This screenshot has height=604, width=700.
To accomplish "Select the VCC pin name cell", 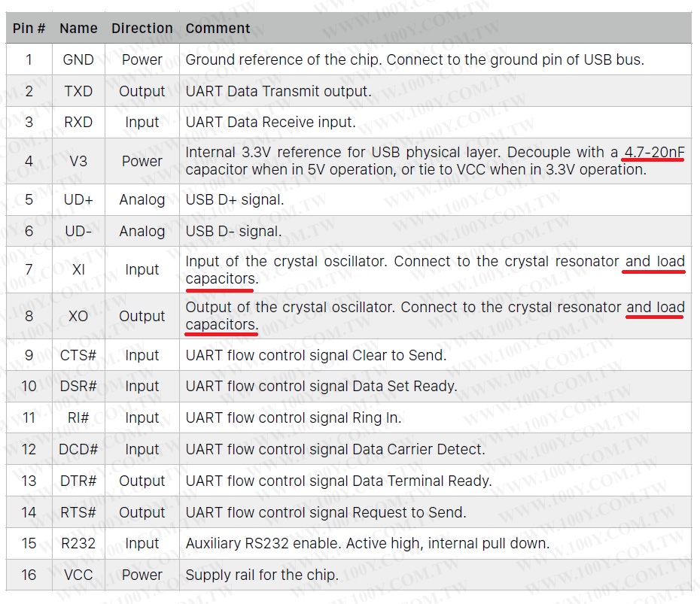I will click(78, 575).
